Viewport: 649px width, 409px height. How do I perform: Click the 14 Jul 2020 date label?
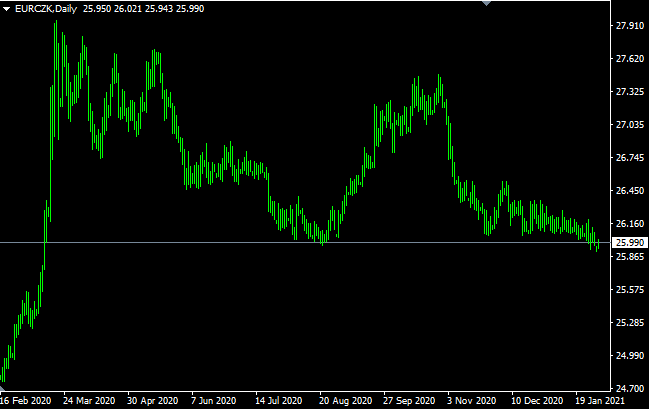(279, 401)
